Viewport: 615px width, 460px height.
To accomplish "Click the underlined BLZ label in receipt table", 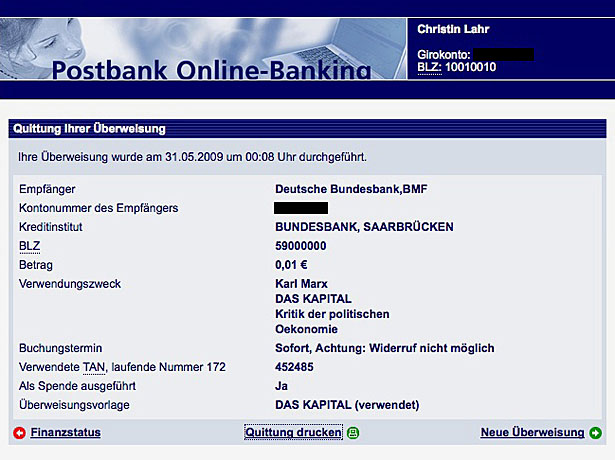I will click(29, 245).
